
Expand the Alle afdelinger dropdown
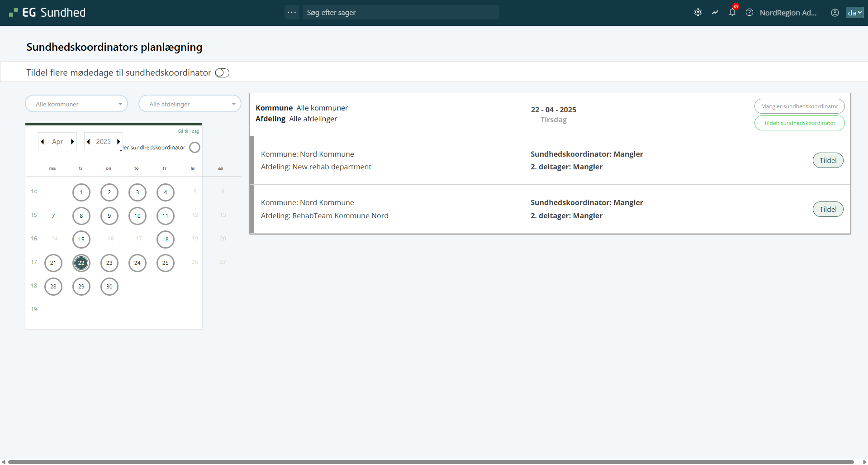[x=190, y=104]
